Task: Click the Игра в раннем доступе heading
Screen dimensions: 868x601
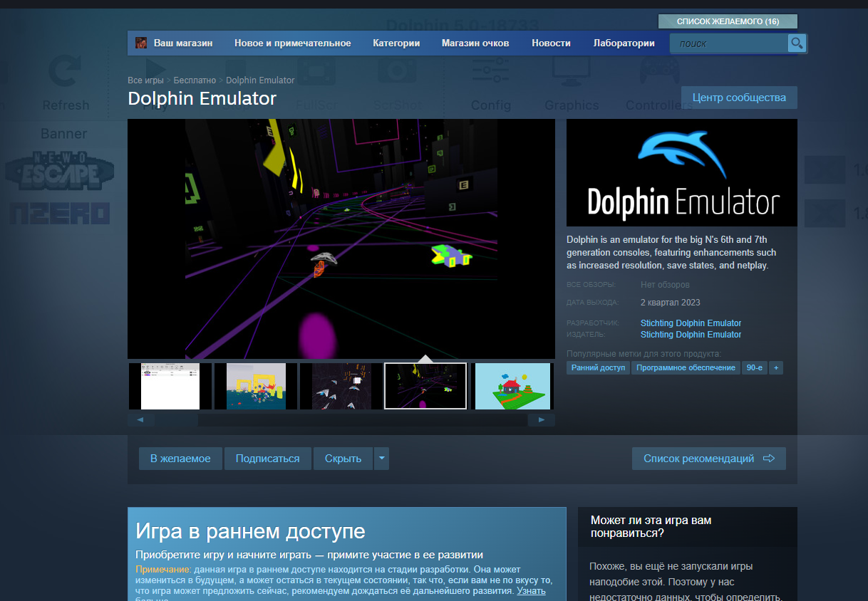Action: tap(250, 531)
